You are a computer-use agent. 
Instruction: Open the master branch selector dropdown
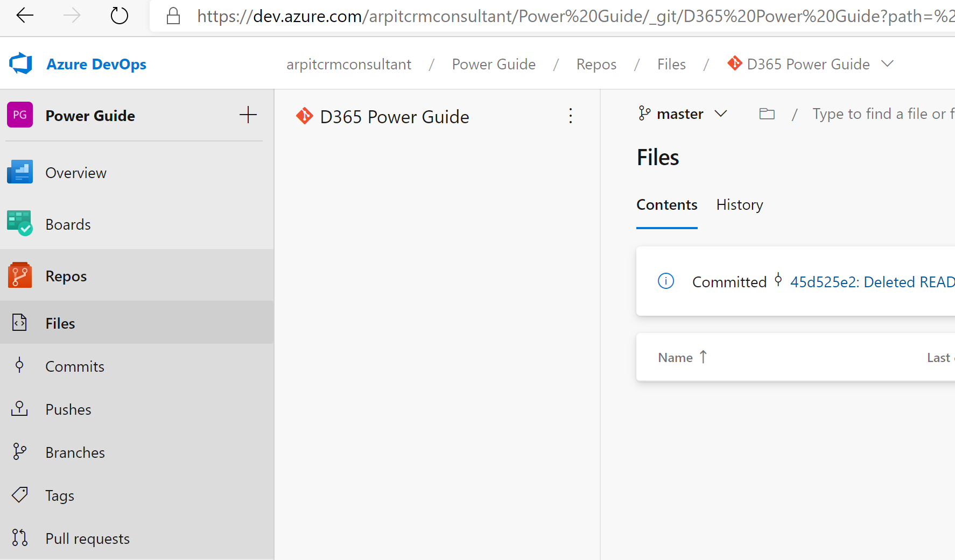click(683, 114)
